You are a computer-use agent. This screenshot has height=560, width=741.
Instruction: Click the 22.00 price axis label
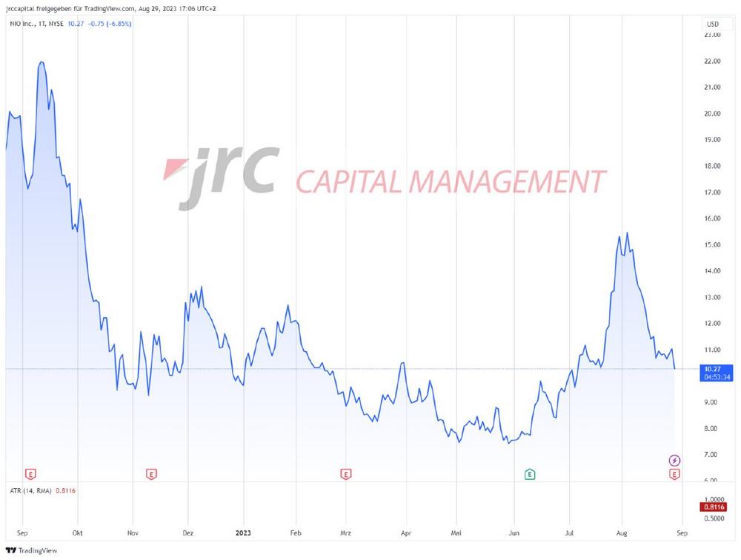(712, 61)
